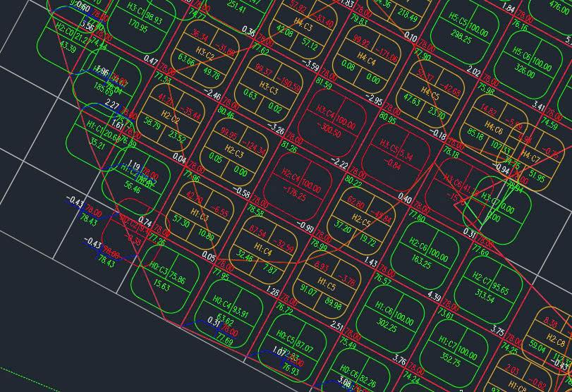
Task: Select the H3:C2 grid cell label
Action: click(205, 54)
